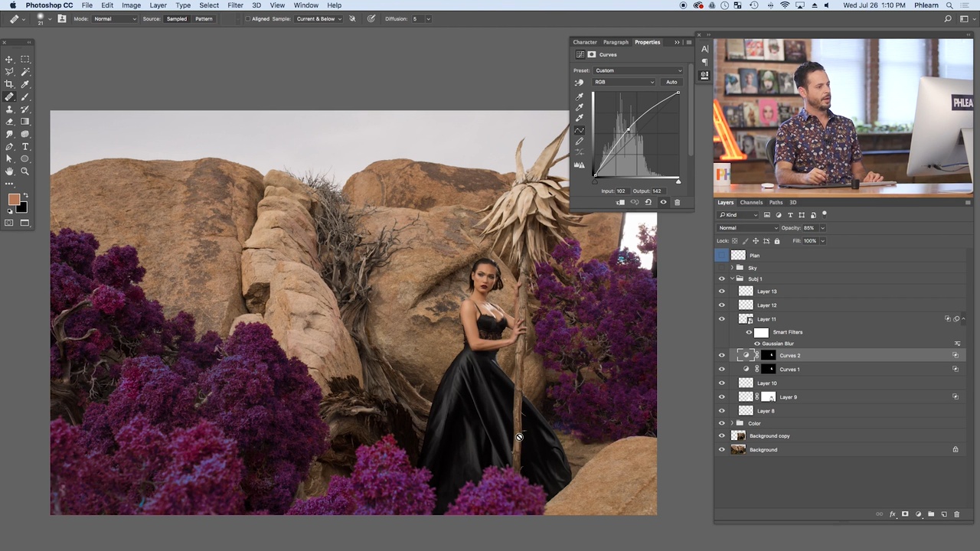The image size is (980, 551).
Task: Add layer style via fx icon
Action: (x=893, y=514)
